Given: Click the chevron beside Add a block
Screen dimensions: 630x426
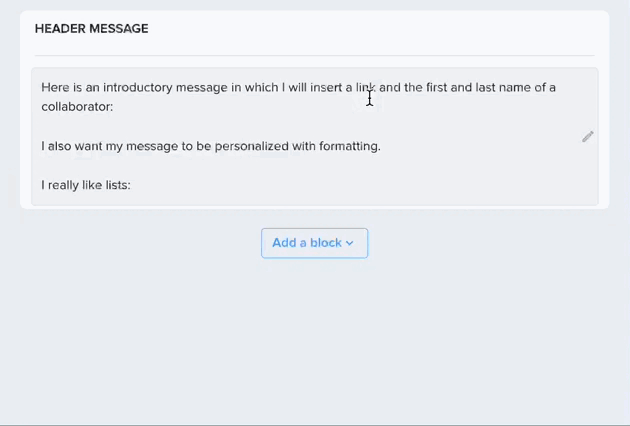Looking at the screenshot, I should coord(350,243).
